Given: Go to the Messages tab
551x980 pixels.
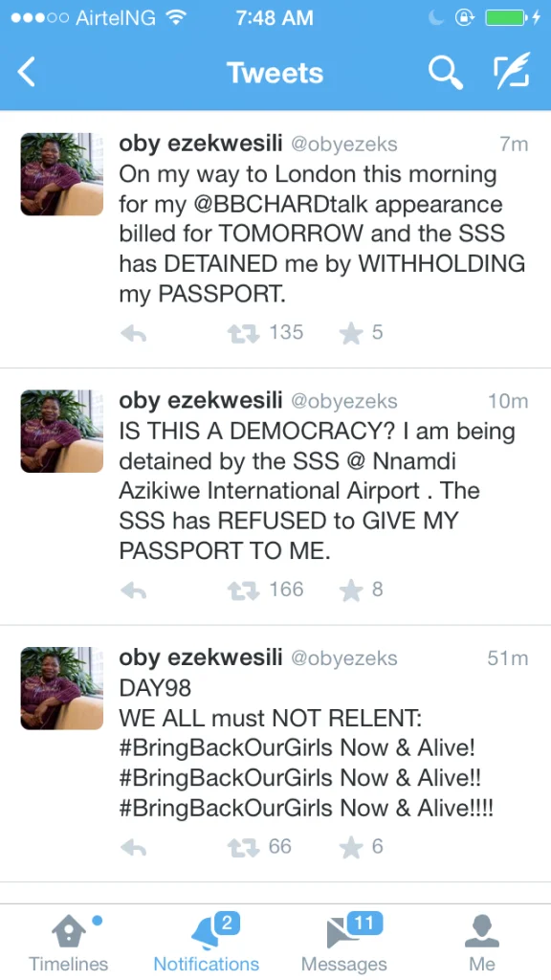Looking at the screenshot, I should click(x=344, y=943).
